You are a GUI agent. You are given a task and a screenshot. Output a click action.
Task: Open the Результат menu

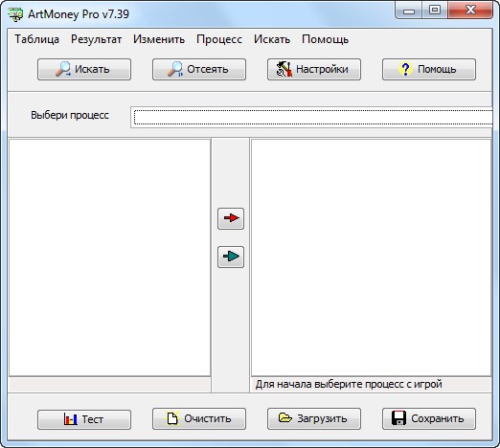[96, 39]
